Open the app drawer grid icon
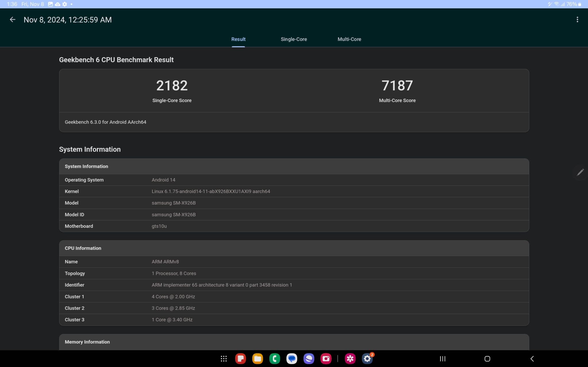This screenshot has height=367, width=588. (x=224, y=359)
